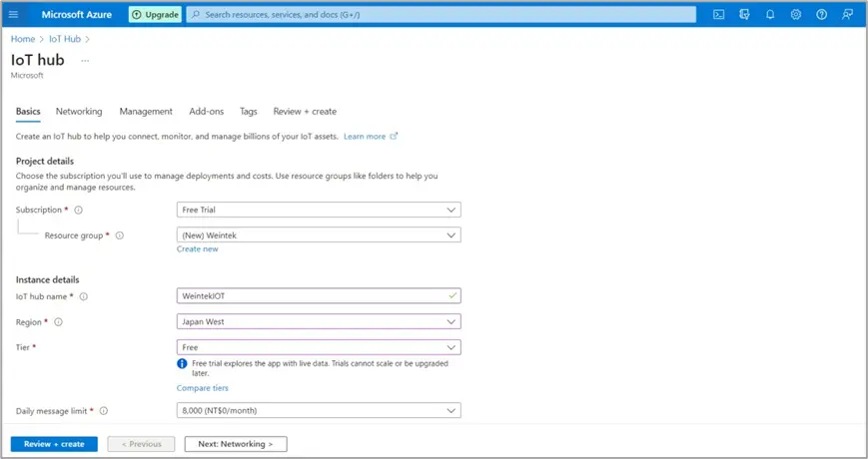Click the Next: Networking button
The image size is (868, 459).
point(236,444)
